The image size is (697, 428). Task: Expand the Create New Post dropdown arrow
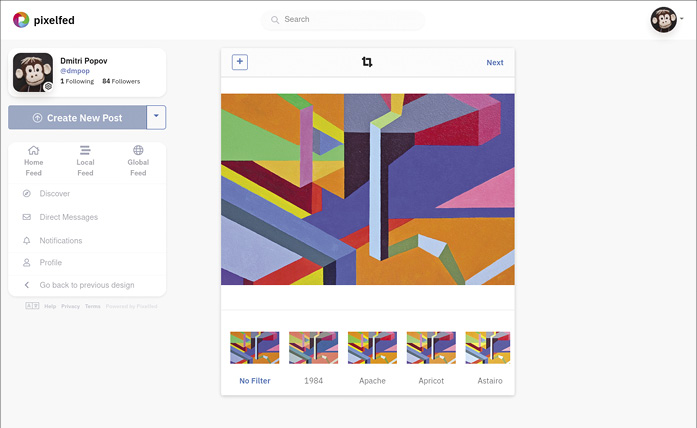[x=156, y=117]
